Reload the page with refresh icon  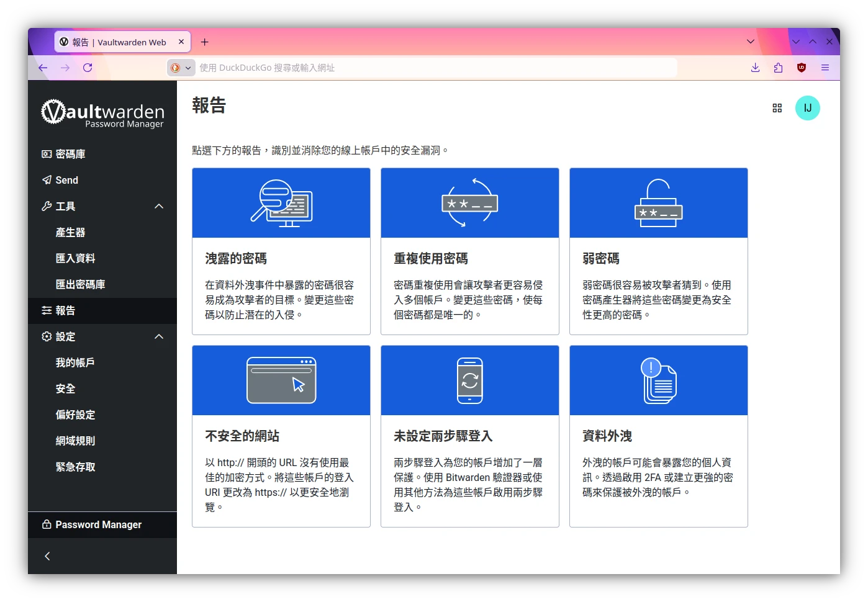tap(88, 68)
